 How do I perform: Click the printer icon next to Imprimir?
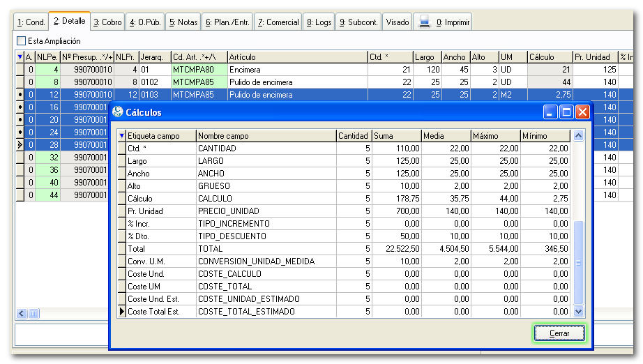coord(425,22)
